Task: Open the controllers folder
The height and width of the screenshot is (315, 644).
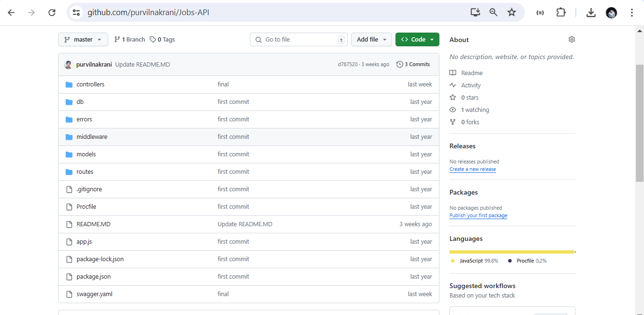Action: (x=90, y=85)
